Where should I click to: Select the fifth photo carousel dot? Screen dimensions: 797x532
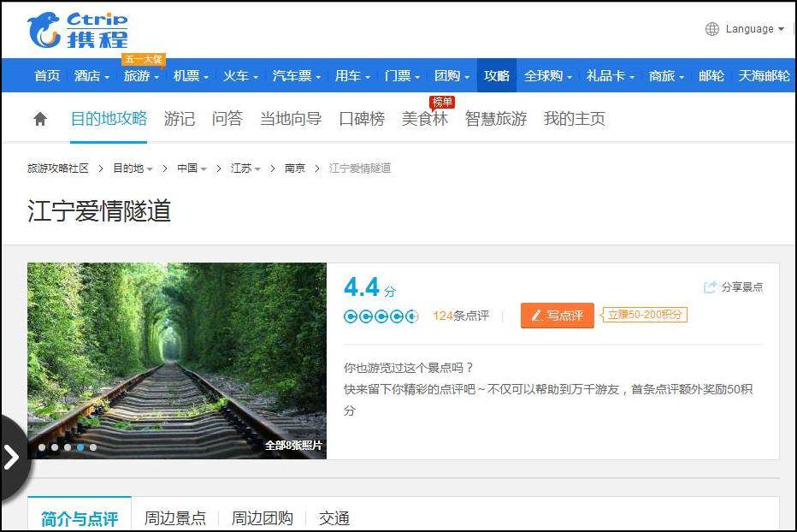click(93, 447)
